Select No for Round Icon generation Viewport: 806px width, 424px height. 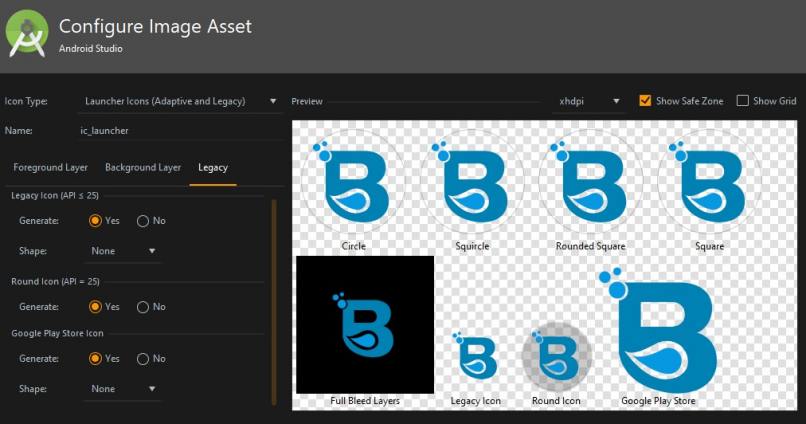143,307
